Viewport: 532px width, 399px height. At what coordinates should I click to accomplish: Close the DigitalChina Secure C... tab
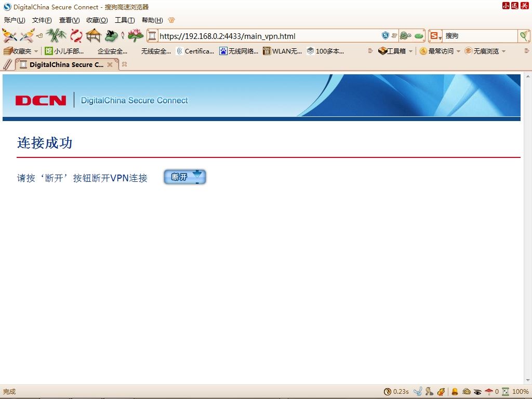[110, 64]
